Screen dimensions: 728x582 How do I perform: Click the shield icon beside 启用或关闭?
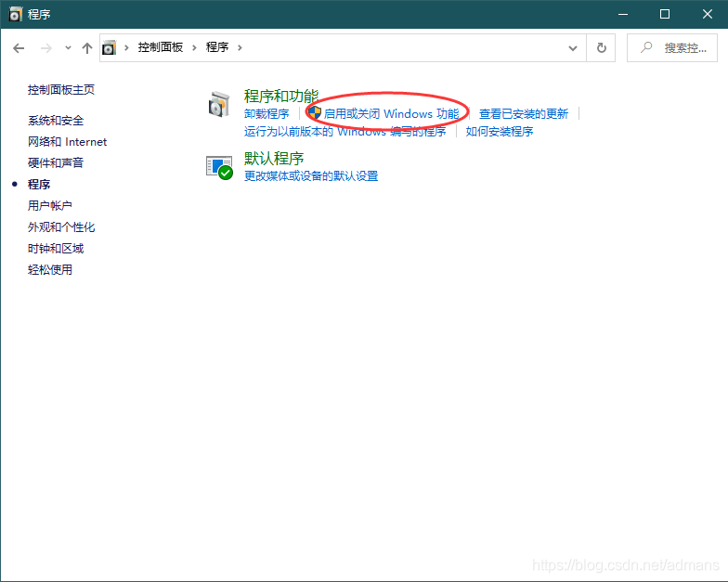(x=315, y=112)
